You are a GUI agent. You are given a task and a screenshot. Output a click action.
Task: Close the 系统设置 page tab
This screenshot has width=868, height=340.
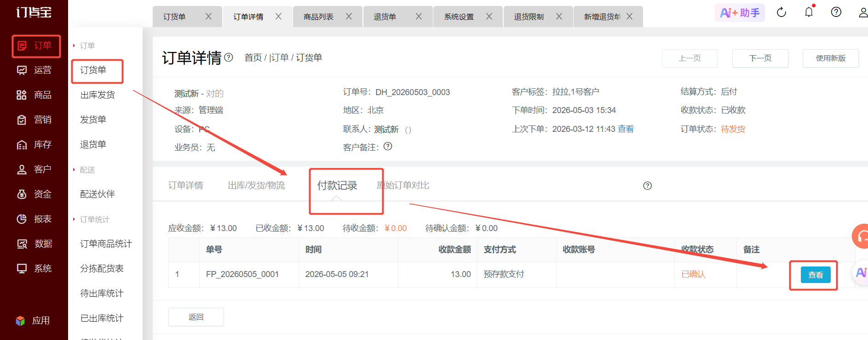489,17
